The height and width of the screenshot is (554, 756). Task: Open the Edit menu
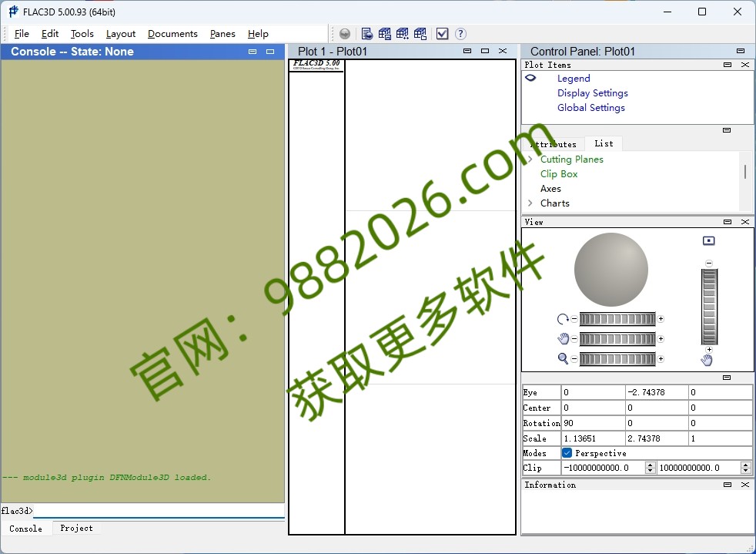click(50, 34)
